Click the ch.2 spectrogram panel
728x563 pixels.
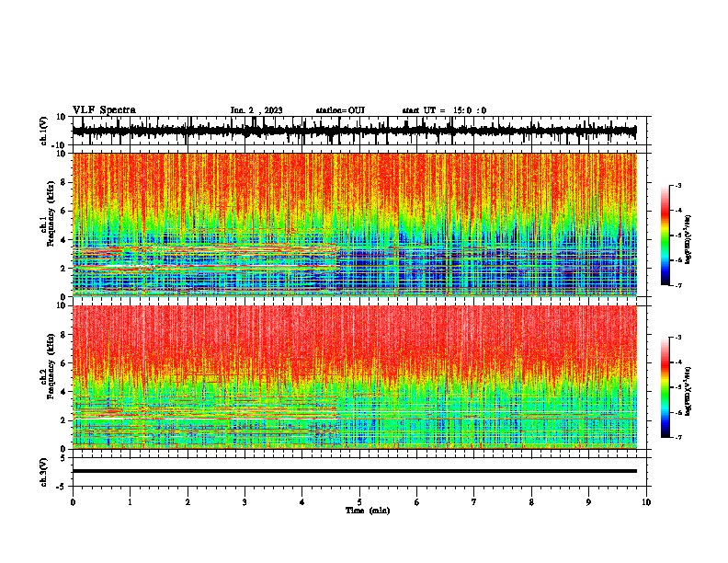354,377
